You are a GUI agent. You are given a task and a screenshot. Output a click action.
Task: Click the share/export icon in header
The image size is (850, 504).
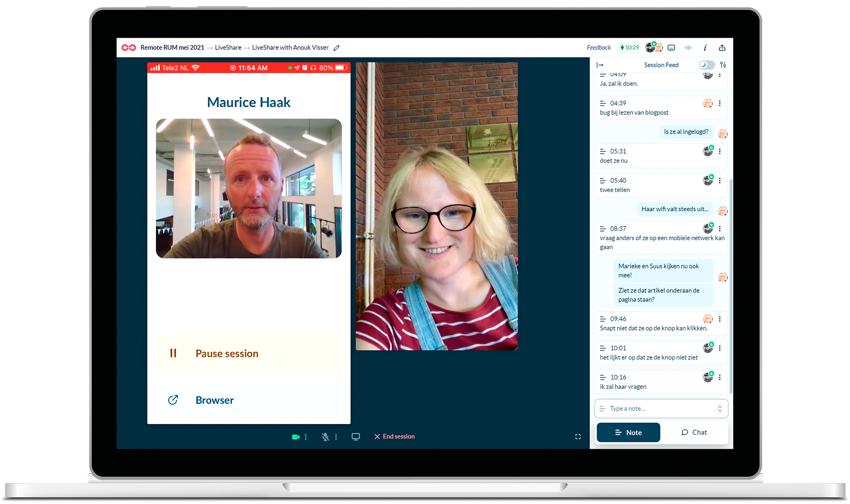[x=722, y=48]
